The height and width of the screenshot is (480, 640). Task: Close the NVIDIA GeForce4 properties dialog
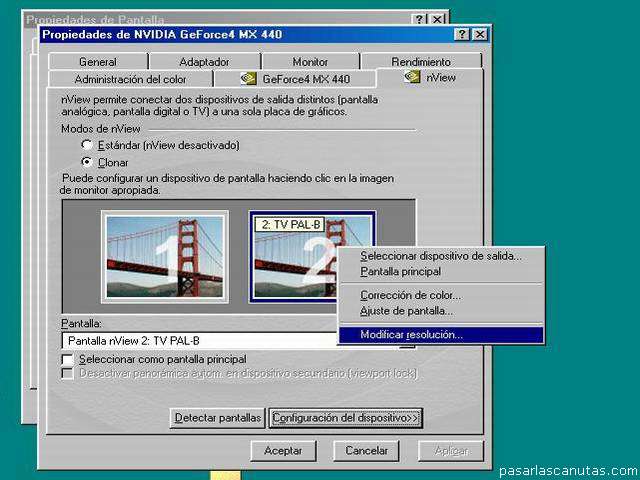(480, 34)
